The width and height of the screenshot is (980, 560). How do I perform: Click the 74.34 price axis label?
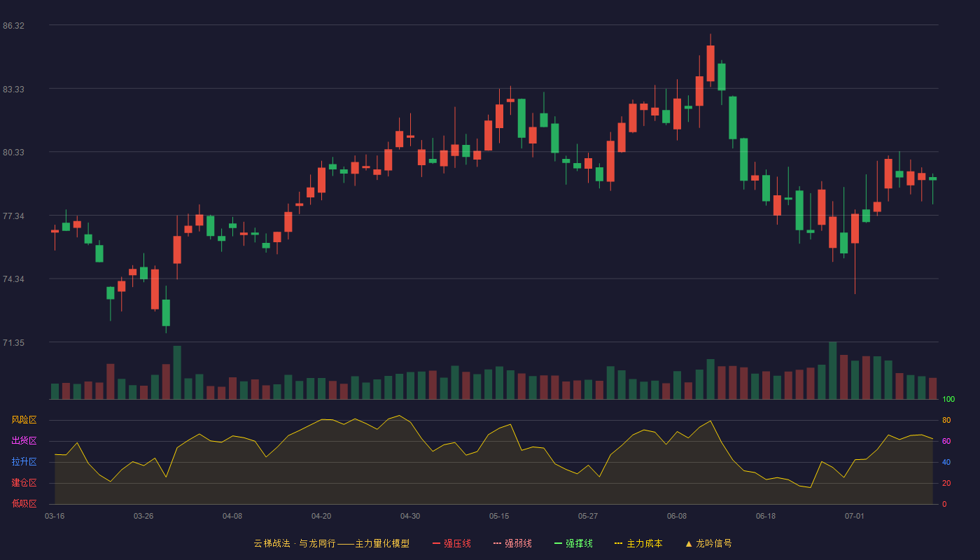(13, 279)
